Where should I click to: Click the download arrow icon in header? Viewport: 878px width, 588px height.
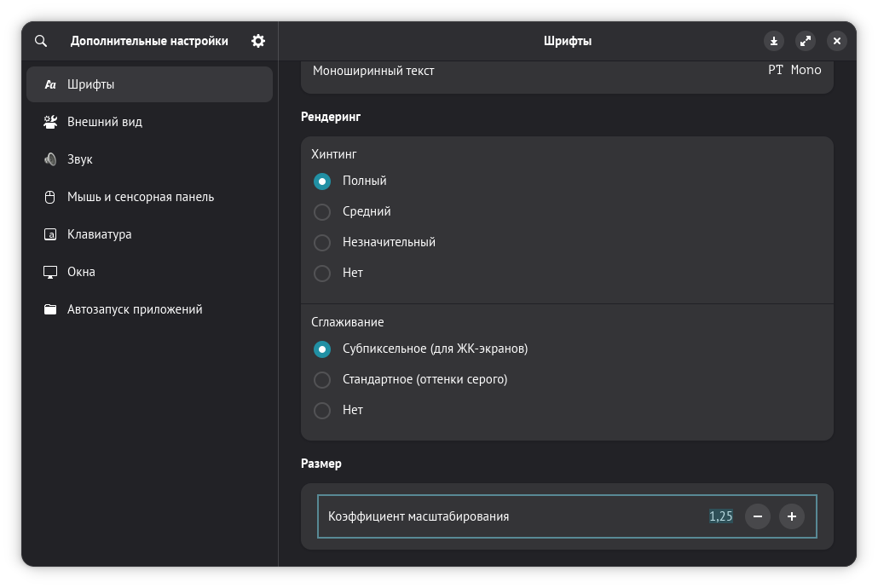774,41
